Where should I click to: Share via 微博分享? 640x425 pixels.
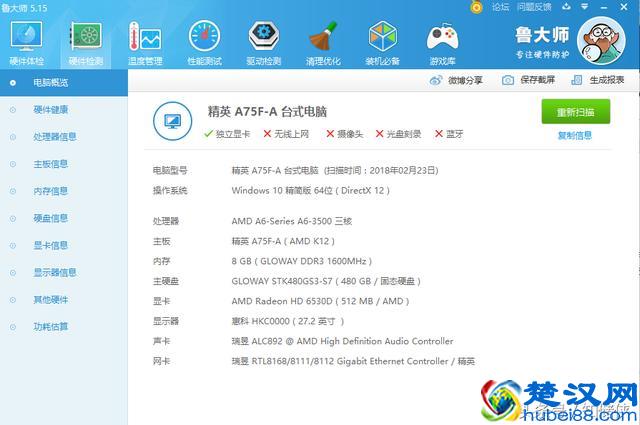click(456, 80)
